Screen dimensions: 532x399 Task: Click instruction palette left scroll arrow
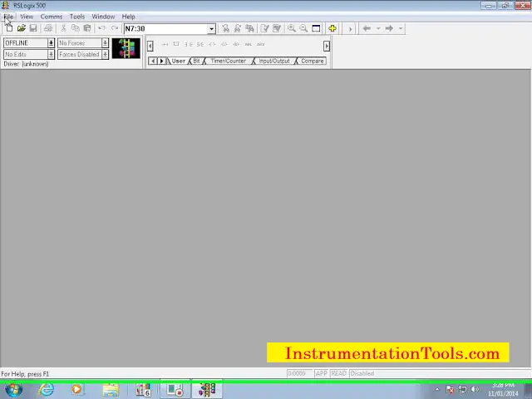(150, 46)
